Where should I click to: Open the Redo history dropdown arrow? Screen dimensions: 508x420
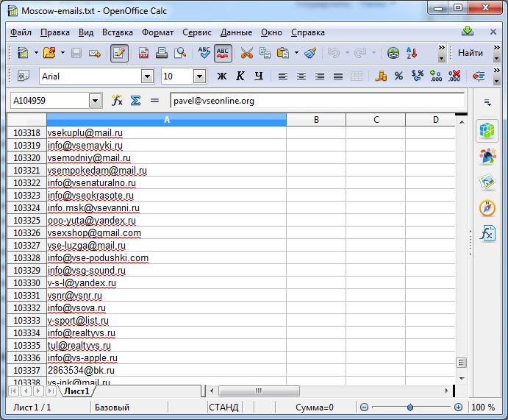point(374,53)
